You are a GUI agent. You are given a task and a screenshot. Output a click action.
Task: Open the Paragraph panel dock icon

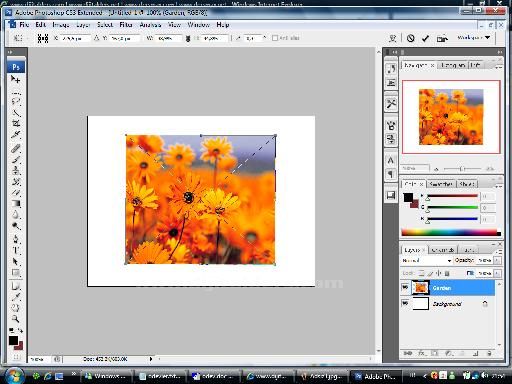(x=391, y=174)
